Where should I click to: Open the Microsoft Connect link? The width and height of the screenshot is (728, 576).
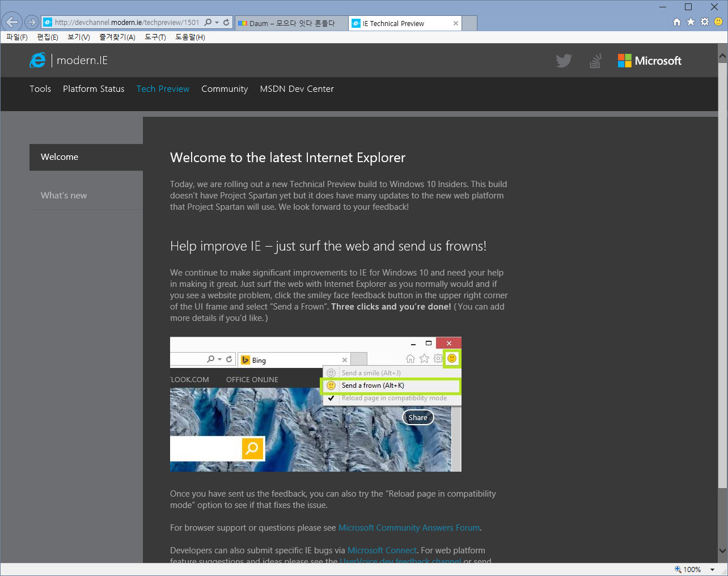(x=382, y=550)
